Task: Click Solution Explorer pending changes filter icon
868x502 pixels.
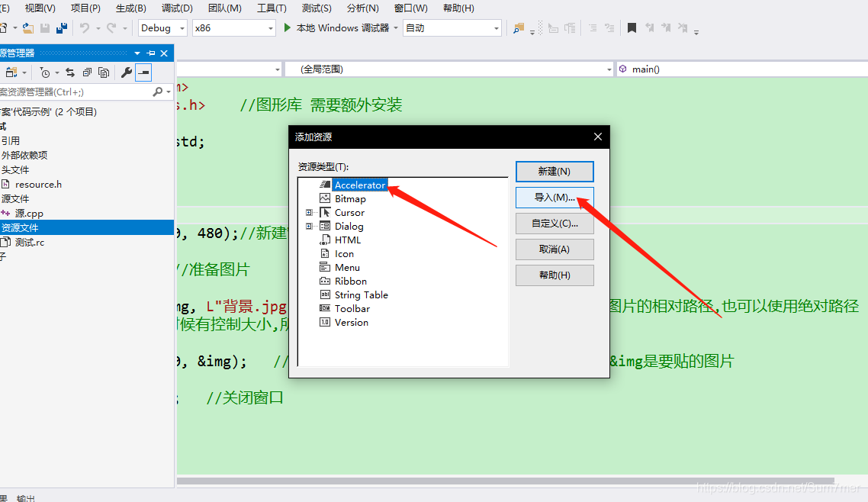Action: tap(46, 72)
